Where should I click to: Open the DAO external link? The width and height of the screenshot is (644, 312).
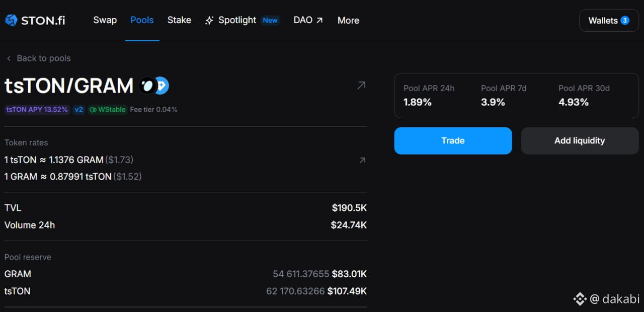click(308, 21)
